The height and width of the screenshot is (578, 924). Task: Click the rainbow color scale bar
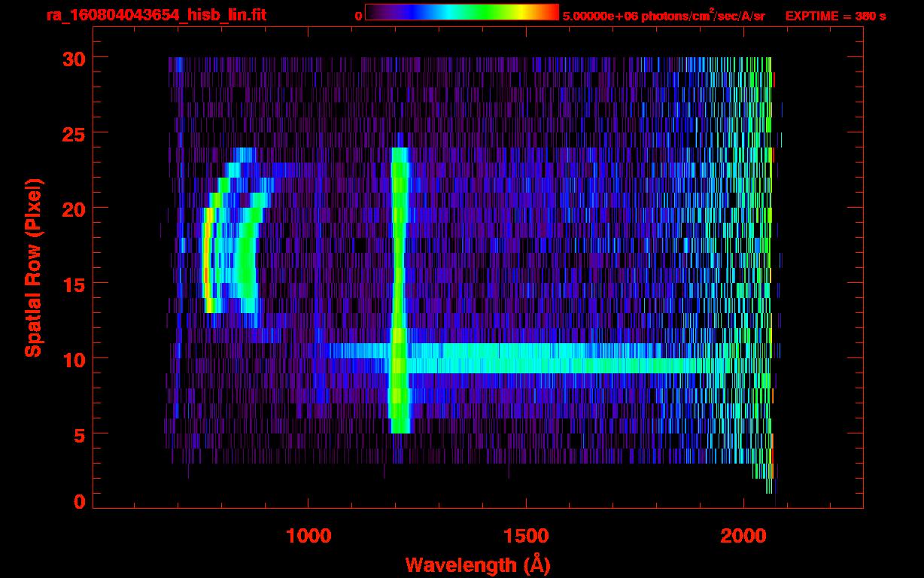pos(462,13)
